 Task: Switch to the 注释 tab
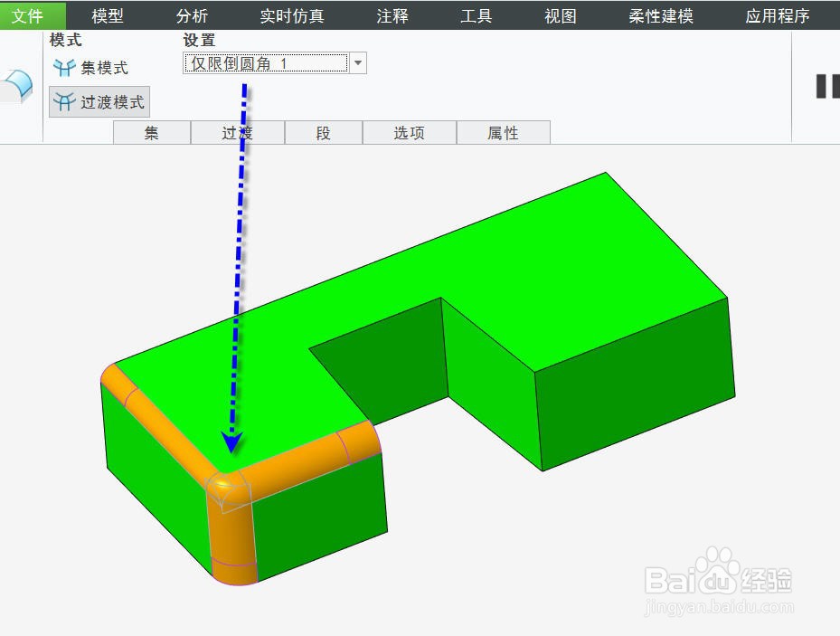pyautogui.click(x=392, y=15)
